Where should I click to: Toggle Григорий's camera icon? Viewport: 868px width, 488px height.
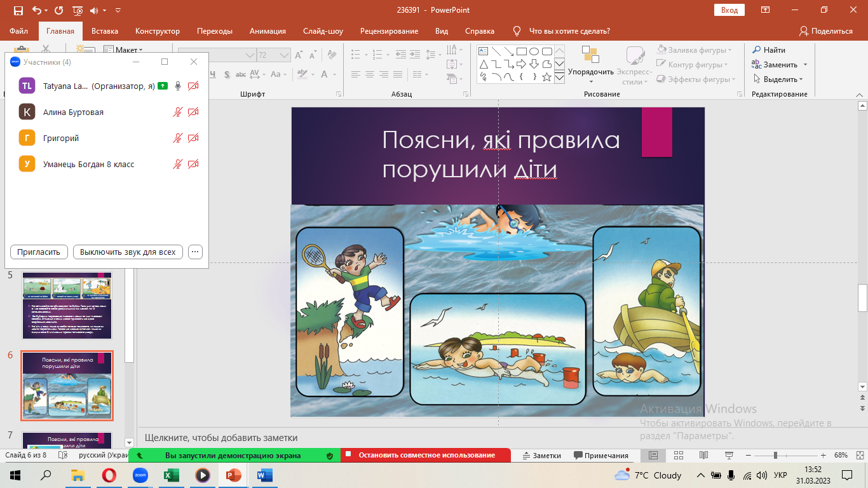pos(194,138)
